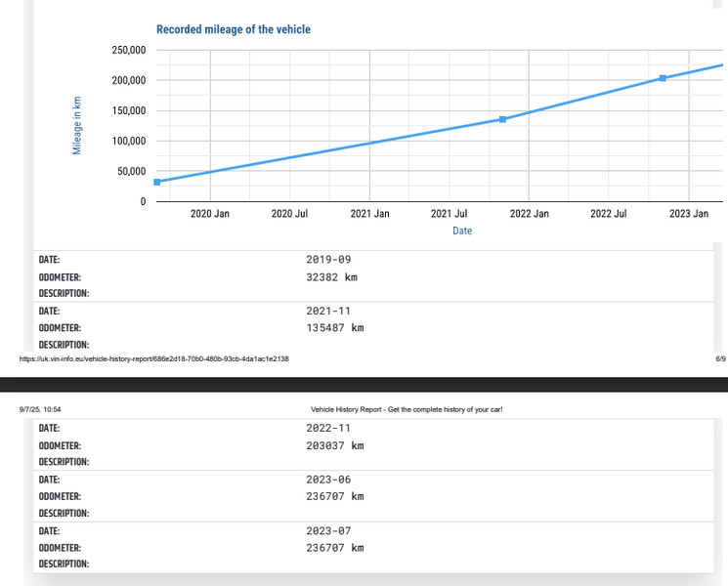
Task: Click the '2022 Jul' axis label
Action: click(608, 214)
